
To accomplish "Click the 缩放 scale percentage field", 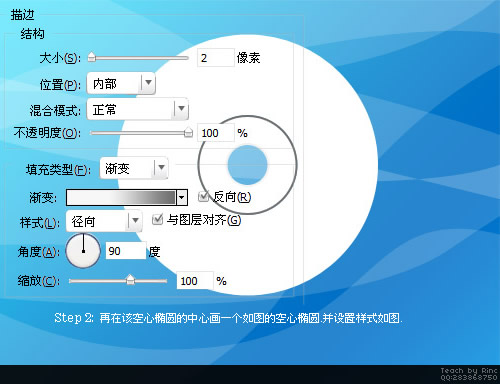I will [x=195, y=281].
